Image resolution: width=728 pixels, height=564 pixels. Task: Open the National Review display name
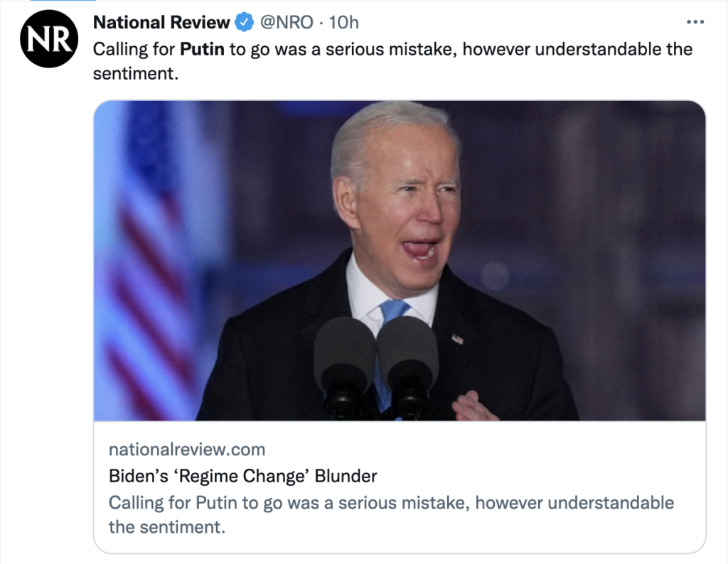(161, 23)
